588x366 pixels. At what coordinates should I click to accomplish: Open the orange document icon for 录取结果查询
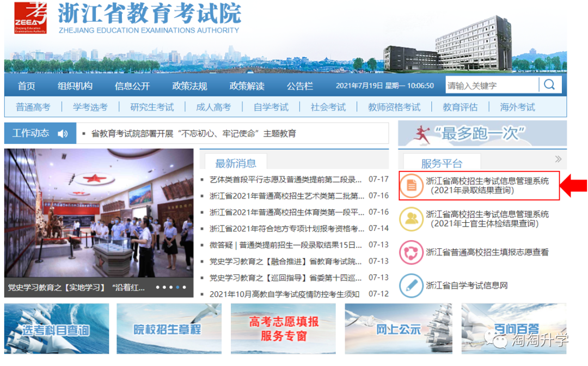(x=412, y=185)
